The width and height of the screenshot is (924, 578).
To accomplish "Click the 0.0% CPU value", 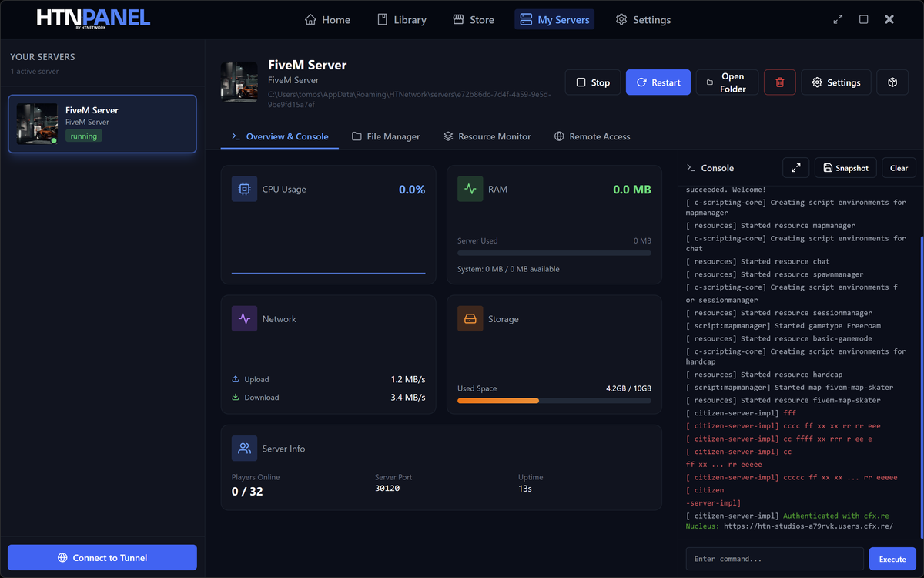I will click(x=412, y=190).
